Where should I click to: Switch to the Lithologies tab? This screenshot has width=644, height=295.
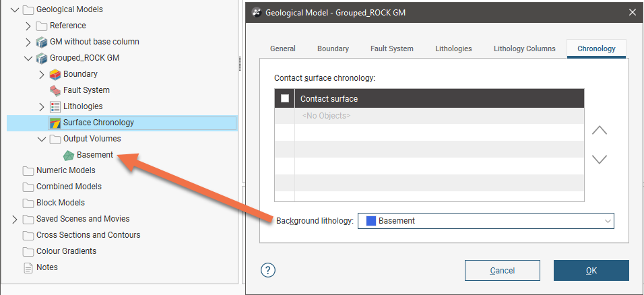tap(453, 48)
